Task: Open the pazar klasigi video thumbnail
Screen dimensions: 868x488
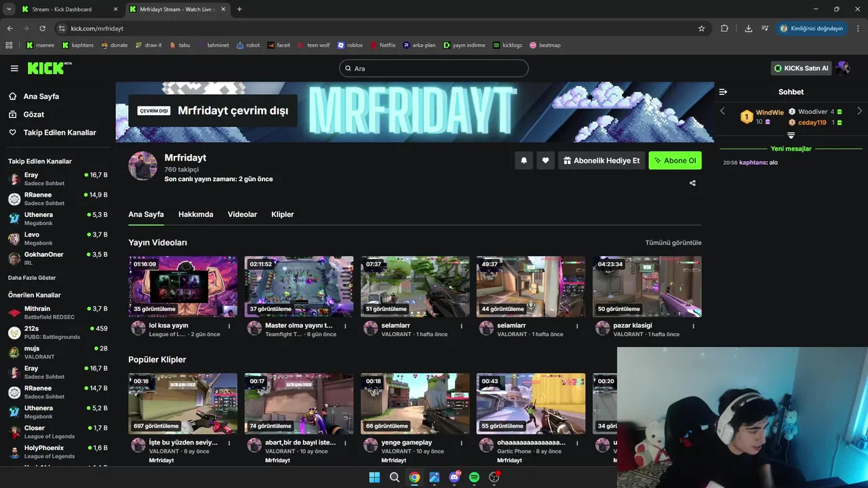Action: (x=647, y=287)
